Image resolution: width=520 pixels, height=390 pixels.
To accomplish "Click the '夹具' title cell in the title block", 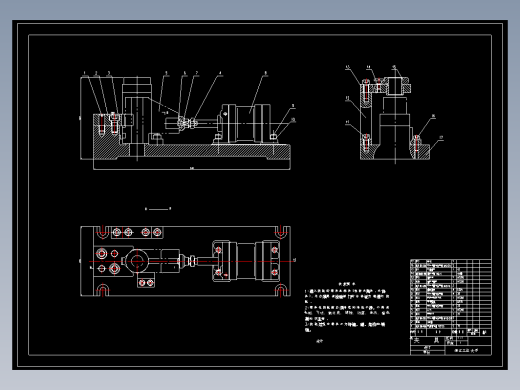I will [427, 341].
